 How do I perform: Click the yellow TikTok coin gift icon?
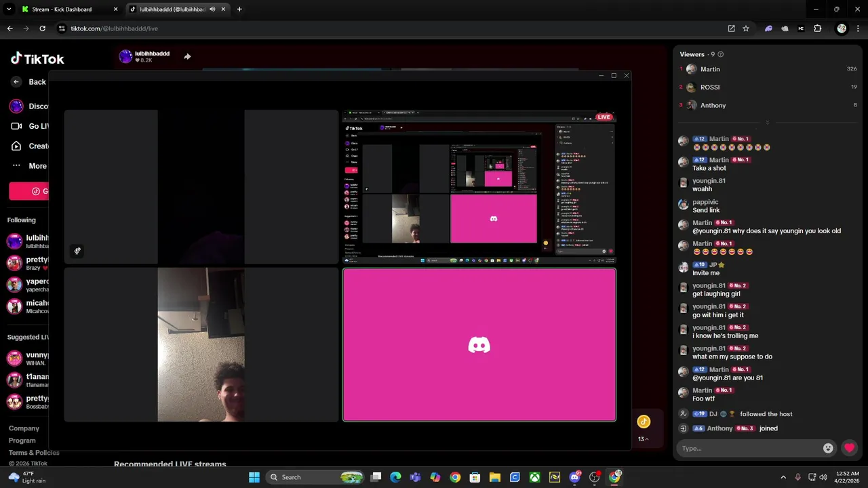click(x=644, y=422)
